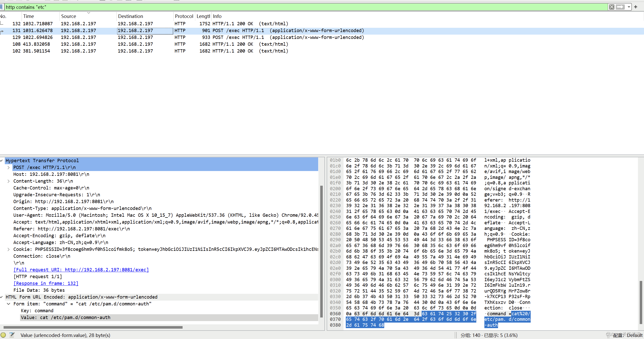Click into the display filter input field
Image resolution: width=644 pixels, height=339 pixels.
coord(306,7)
